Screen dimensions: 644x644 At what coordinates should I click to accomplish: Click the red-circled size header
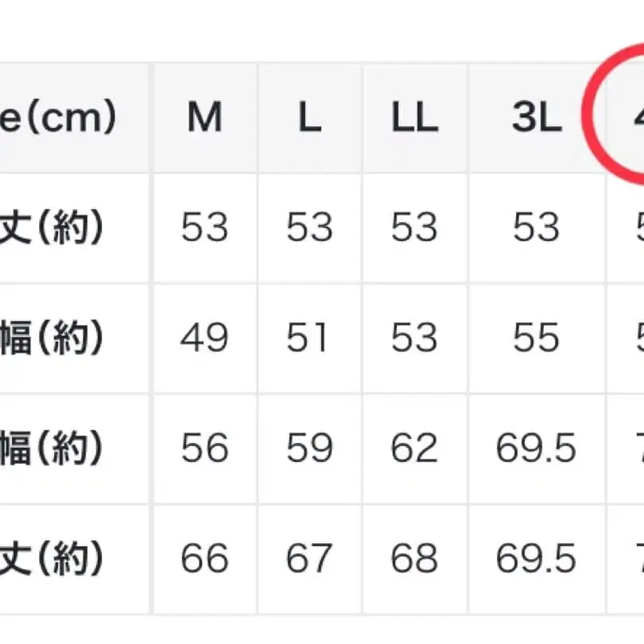point(632,118)
